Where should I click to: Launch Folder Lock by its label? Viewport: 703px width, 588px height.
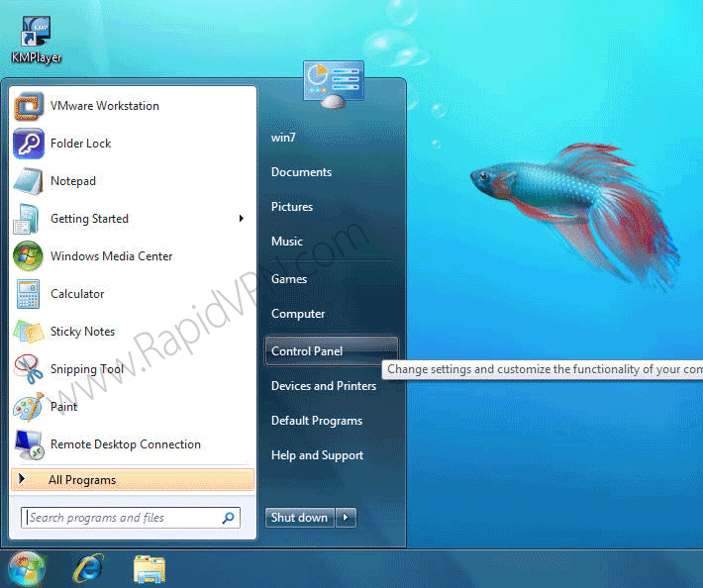[x=81, y=144]
